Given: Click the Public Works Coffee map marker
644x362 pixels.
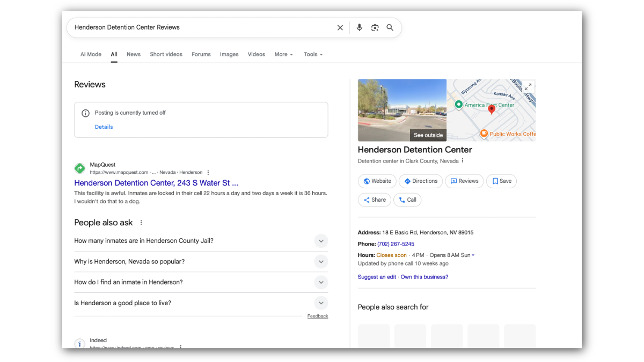Looking at the screenshot, I should (484, 134).
